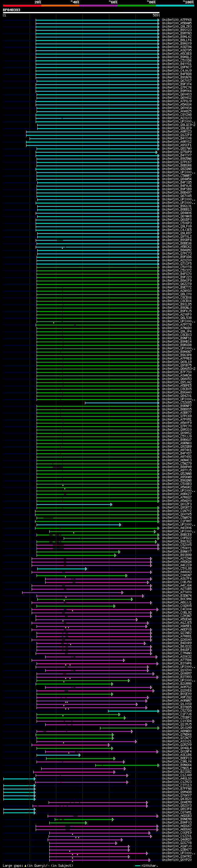Select hit label UniRef100_B4FVD7
Image resolution: width=197 pixels, height=868 pixels.
[176, 453]
